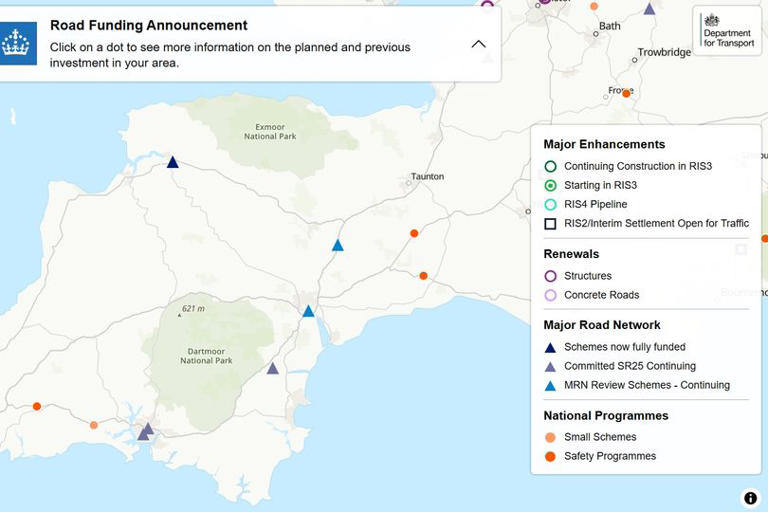The image size is (768, 512).
Task: Select the dark navy triangle west of Exmoor
Action: click(x=172, y=162)
